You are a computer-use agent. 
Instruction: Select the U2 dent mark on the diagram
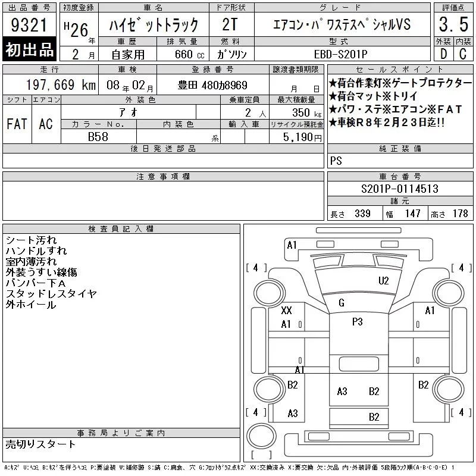[x=383, y=281]
